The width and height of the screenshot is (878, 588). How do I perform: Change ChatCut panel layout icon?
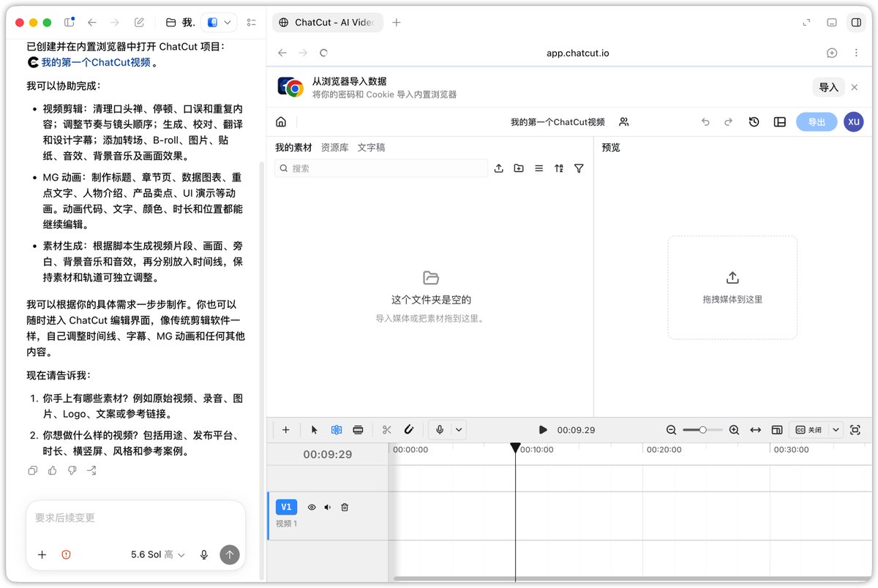click(780, 122)
